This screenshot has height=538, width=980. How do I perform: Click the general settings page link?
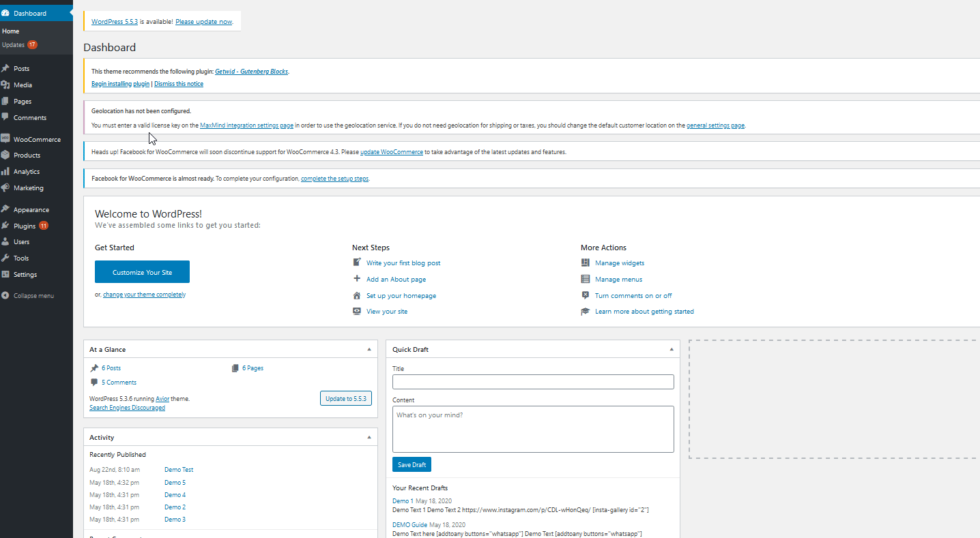[716, 125]
